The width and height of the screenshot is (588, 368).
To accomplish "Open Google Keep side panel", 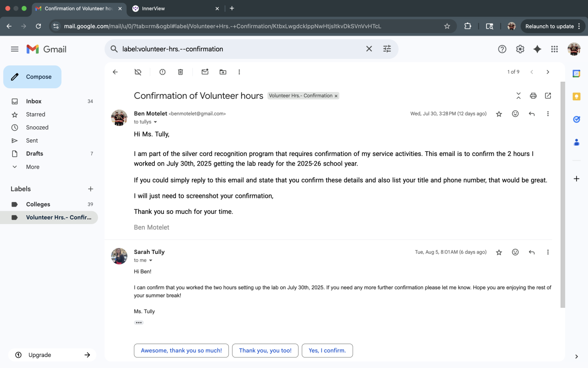I will pyautogui.click(x=577, y=96).
